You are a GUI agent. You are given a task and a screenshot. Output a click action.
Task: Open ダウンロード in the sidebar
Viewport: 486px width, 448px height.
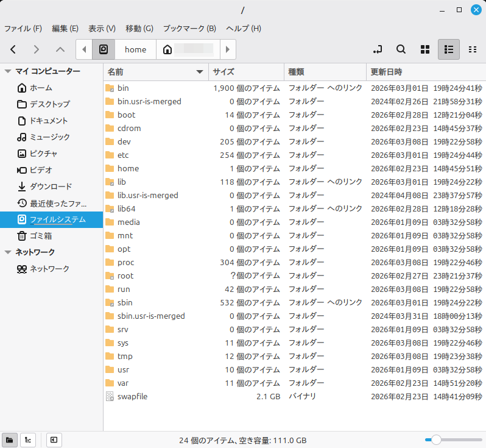[51, 187]
